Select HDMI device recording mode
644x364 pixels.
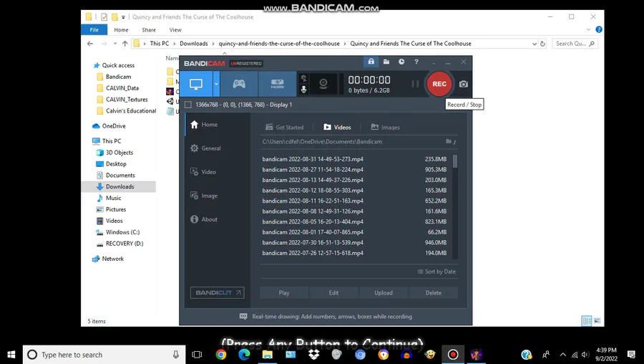click(277, 84)
